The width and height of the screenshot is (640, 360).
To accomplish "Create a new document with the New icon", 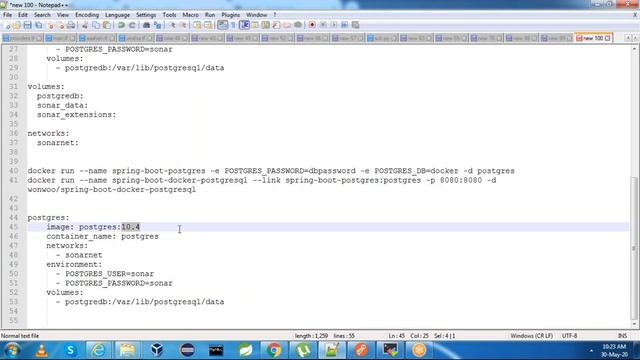I will (7, 25).
